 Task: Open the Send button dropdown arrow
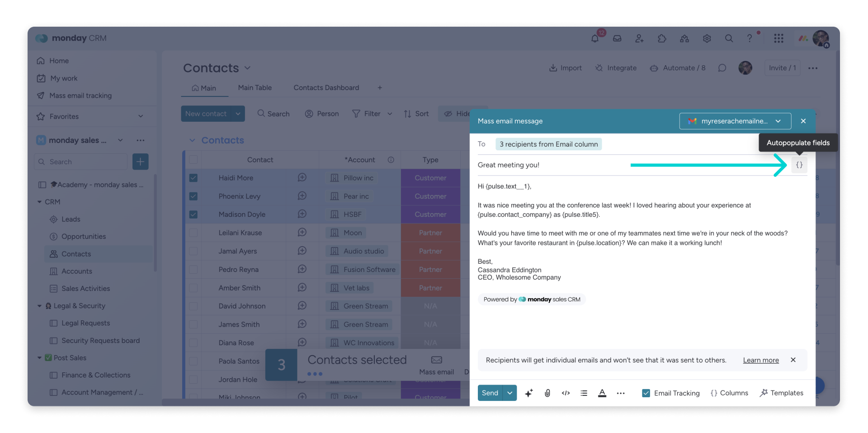pyautogui.click(x=510, y=393)
